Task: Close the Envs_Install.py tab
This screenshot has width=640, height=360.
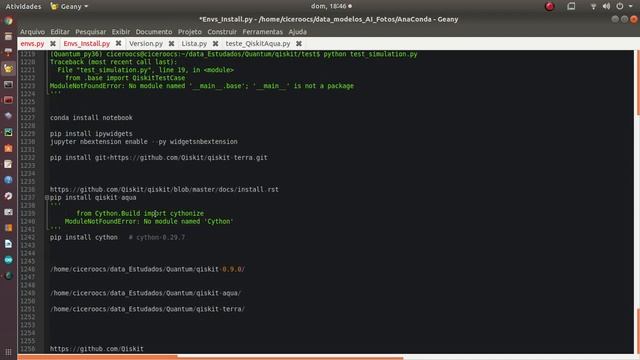Action: tap(118, 43)
